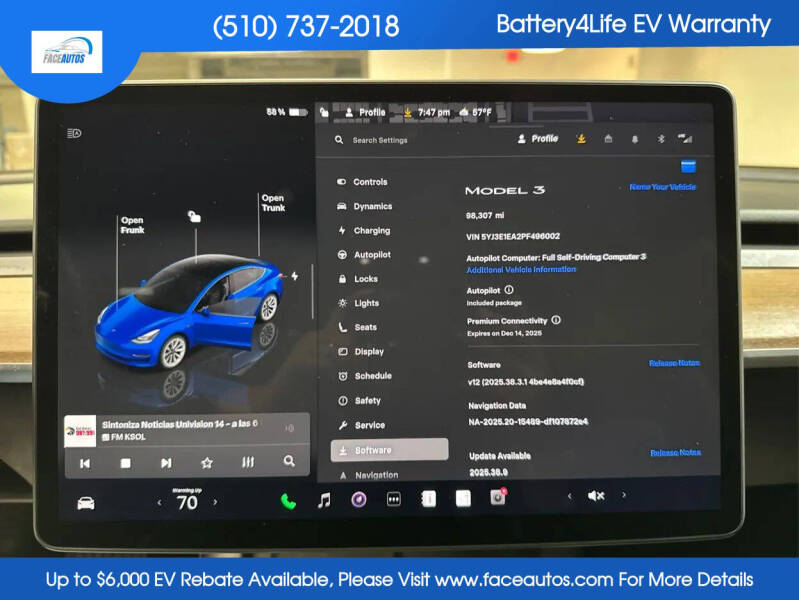Open the Controls settings menu

point(363,182)
